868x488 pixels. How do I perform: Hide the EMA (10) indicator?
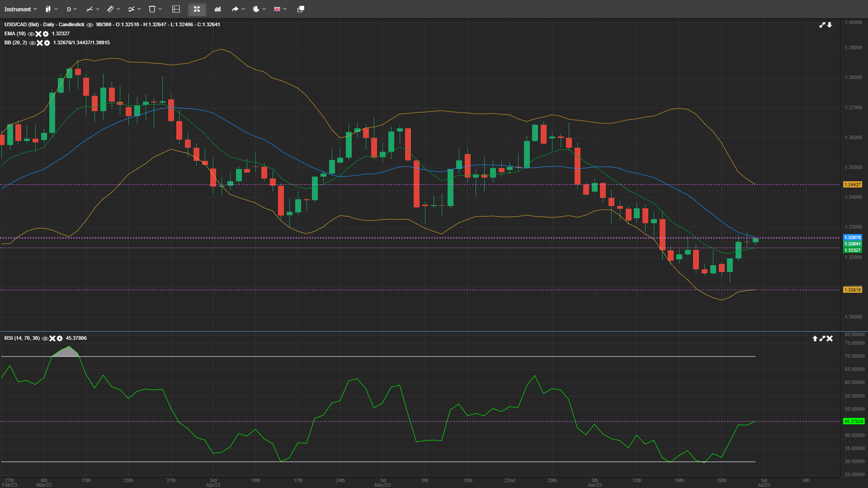tap(31, 34)
